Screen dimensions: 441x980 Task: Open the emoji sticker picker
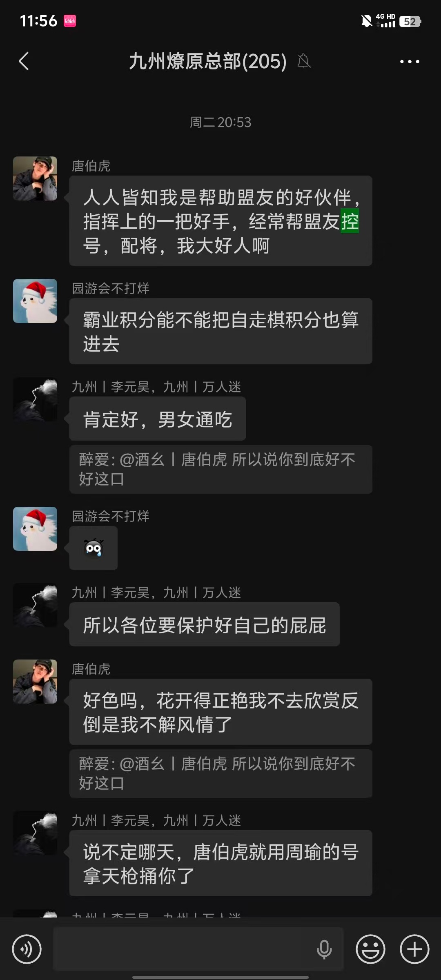[x=370, y=949]
